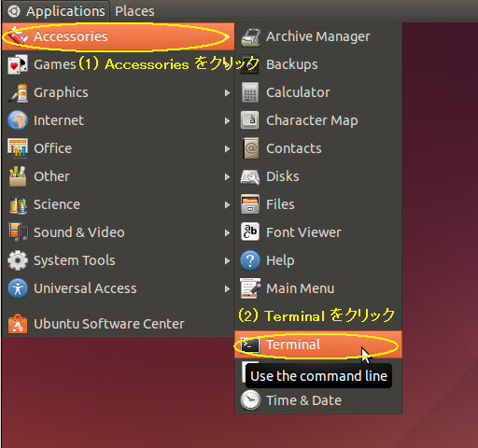Expand the System Tools submenu arrow
The width and height of the screenshot is (478, 448).
pyautogui.click(x=227, y=260)
